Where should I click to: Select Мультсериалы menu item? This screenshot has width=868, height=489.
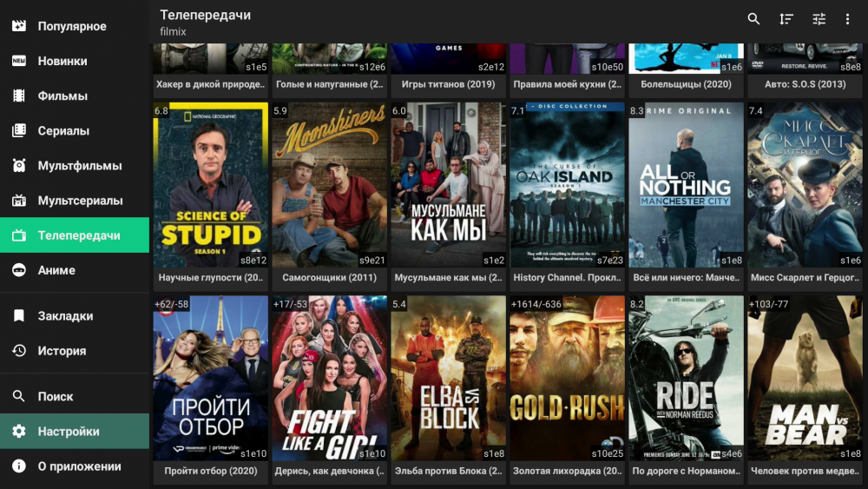coord(80,201)
